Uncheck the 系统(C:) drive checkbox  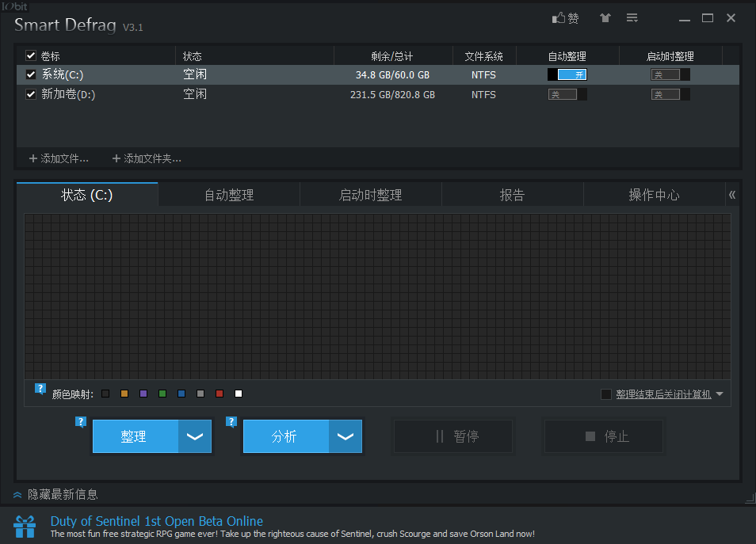coord(31,74)
